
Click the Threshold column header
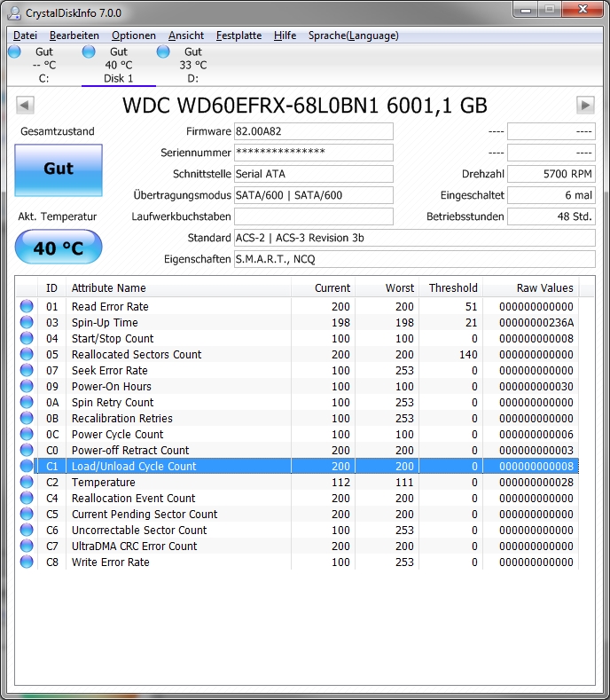coord(450,288)
